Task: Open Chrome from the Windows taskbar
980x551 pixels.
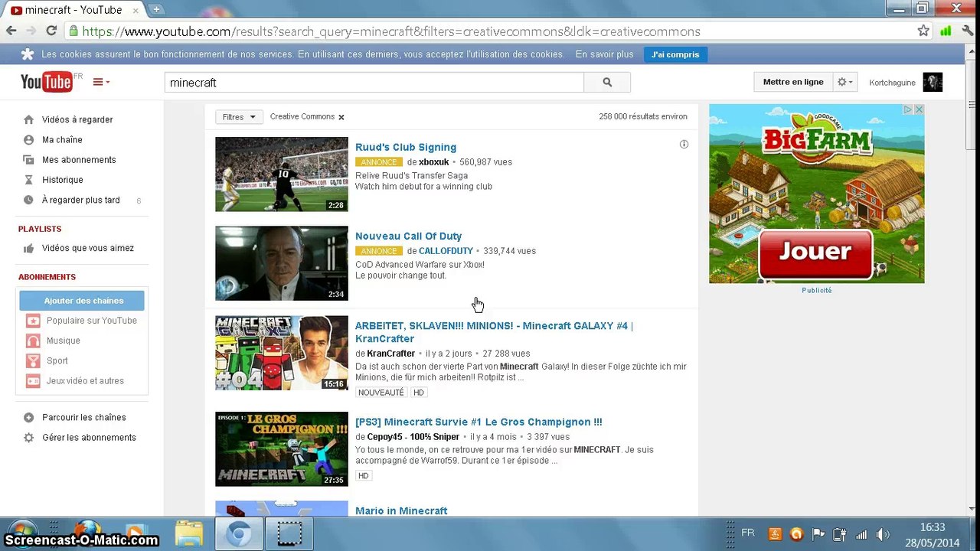Action: [238, 533]
